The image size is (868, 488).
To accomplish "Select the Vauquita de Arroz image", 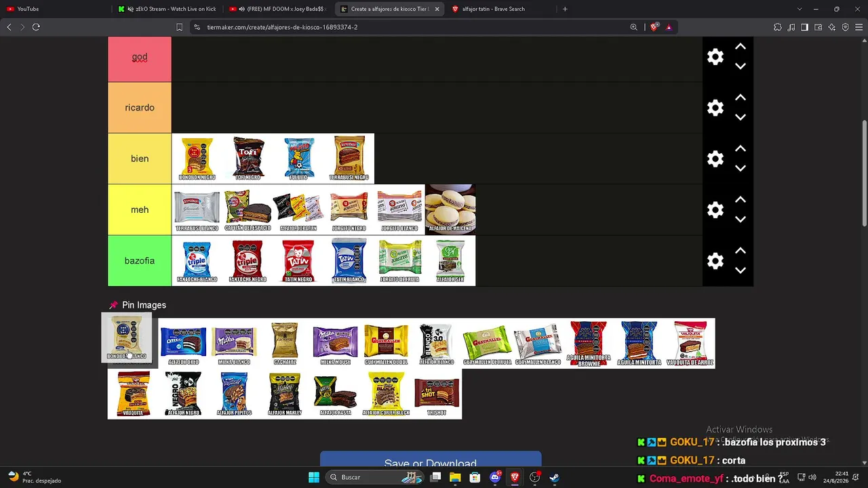I will [x=690, y=343].
